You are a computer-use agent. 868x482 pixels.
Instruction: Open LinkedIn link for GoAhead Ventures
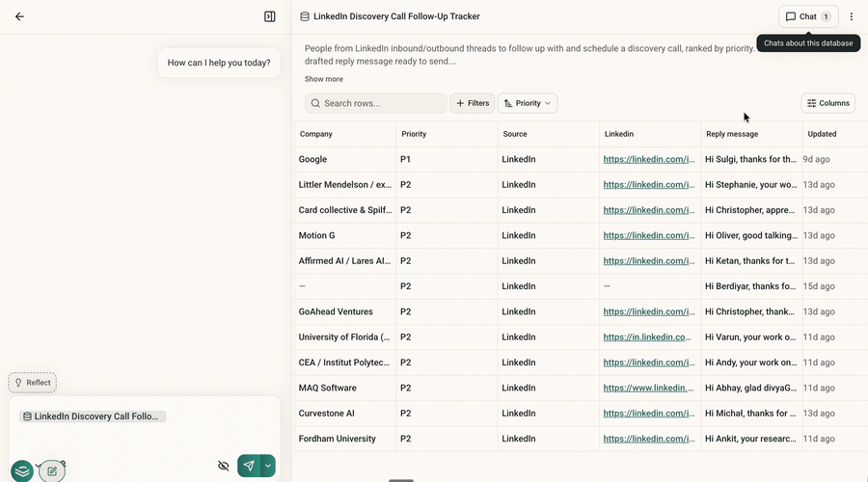click(649, 312)
